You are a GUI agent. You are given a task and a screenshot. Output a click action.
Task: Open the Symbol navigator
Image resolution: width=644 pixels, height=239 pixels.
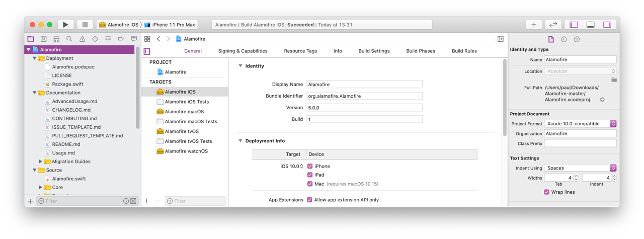(x=56, y=39)
